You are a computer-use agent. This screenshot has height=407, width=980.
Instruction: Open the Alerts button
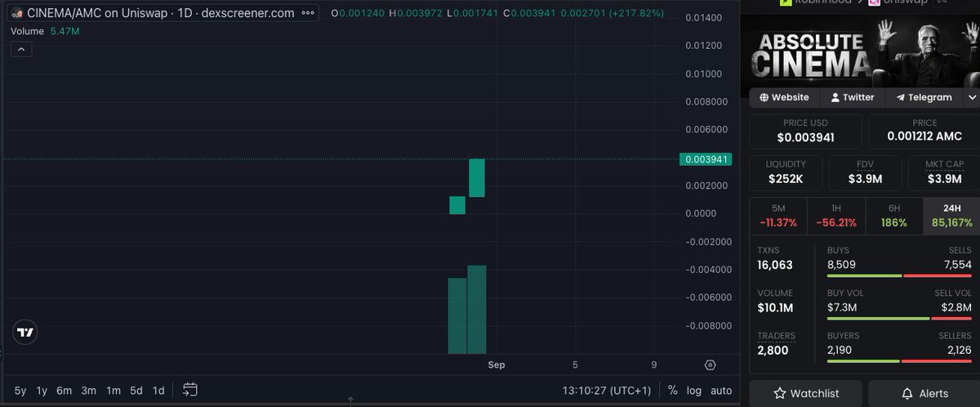(x=924, y=393)
